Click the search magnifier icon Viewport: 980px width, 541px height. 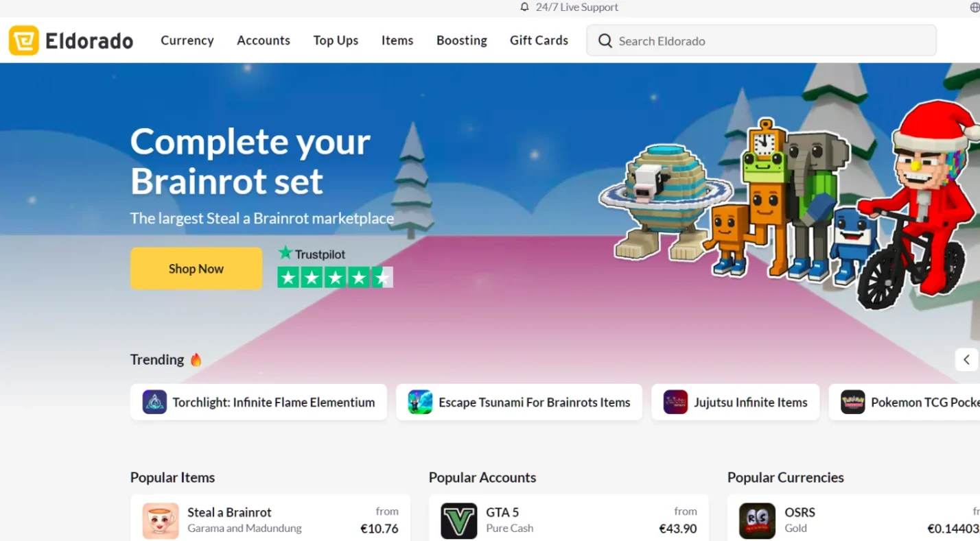(x=605, y=40)
